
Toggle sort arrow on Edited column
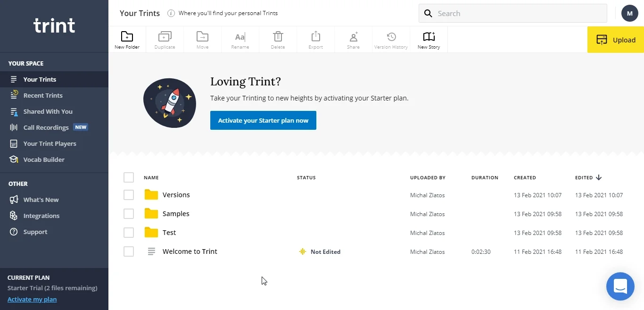pyautogui.click(x=599, y=177)
